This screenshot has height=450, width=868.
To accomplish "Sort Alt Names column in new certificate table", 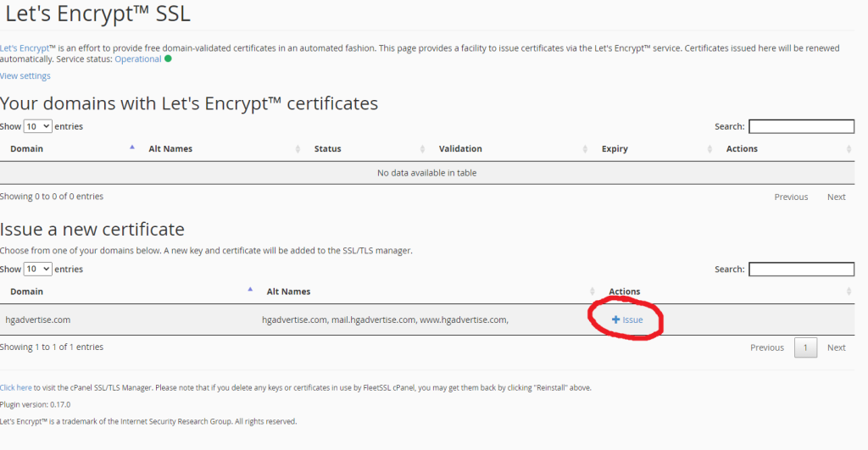I will click(592, 292).
